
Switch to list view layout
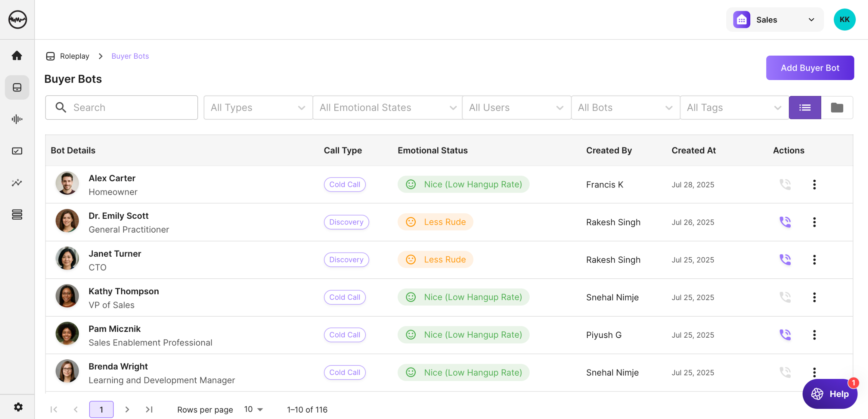[805, 107]
